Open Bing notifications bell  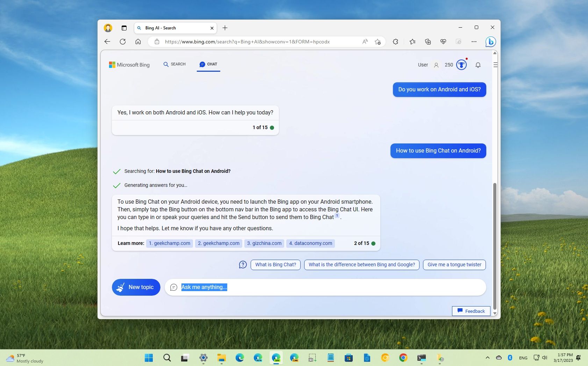tap(478, 65)
